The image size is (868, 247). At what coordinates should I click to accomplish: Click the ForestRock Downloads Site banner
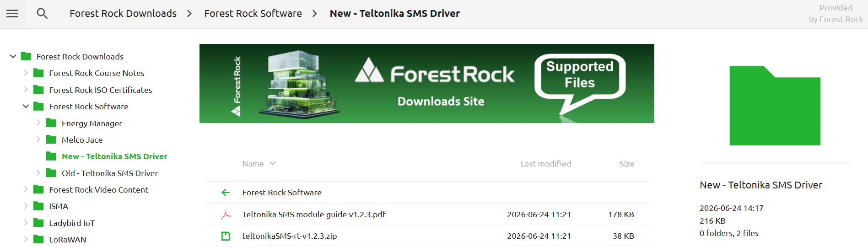[426, 83]
